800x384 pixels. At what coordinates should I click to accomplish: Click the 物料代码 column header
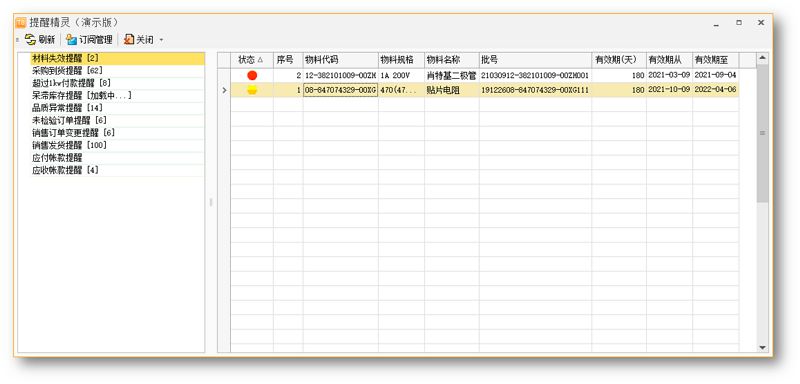click(x=340, y=60)
